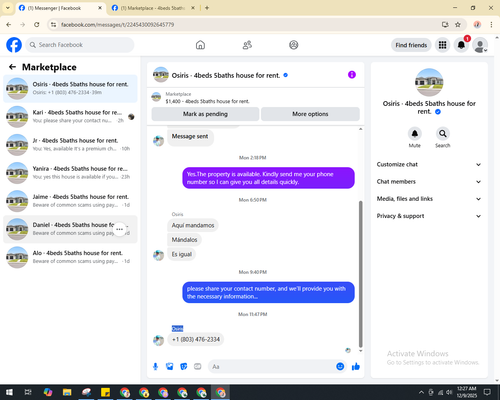Open options for Daniel conversation

120,229
